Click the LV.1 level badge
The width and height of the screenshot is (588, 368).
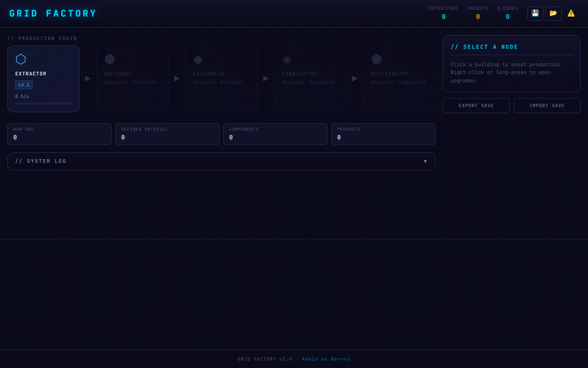tap(24, 85)
